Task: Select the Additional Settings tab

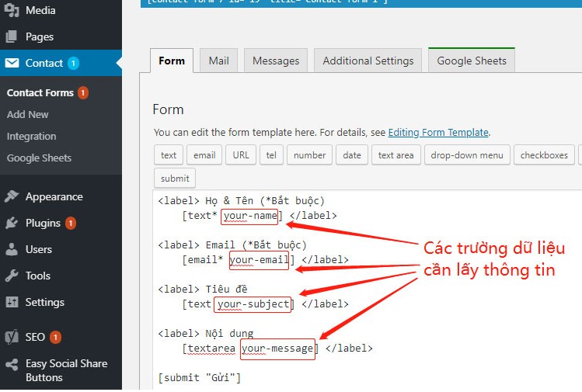Action: pyautogui.click(x=368, y=61)
